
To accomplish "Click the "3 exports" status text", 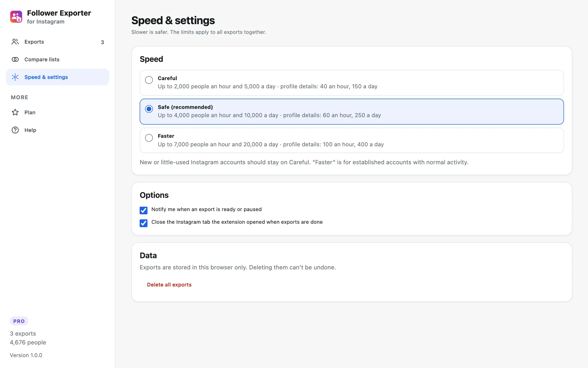I will [x=23, y=334].
